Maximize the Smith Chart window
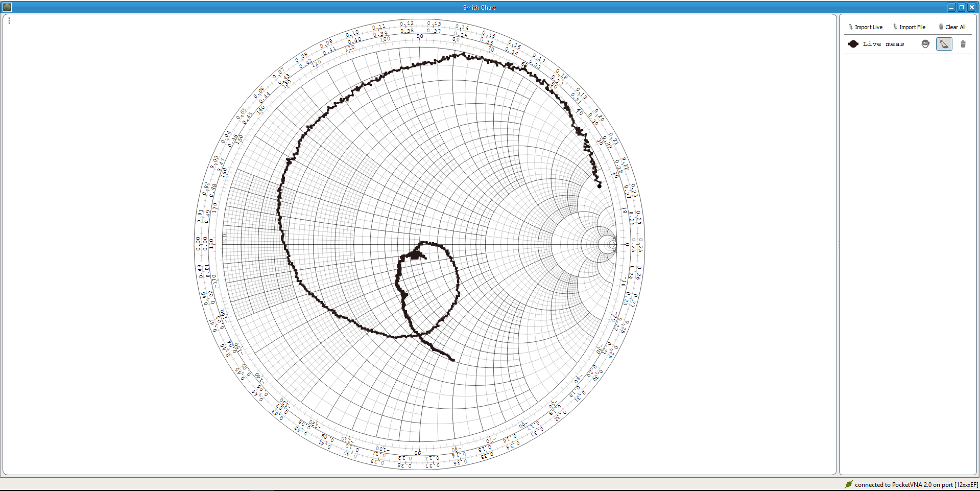The image size is (980, 491). pyautogui.click(x=961, y=7)
